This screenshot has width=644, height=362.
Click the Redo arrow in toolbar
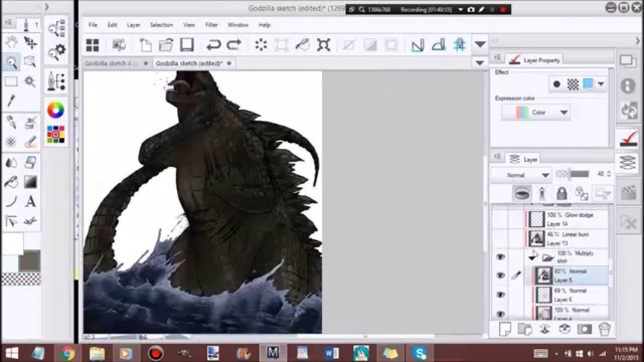234,45
